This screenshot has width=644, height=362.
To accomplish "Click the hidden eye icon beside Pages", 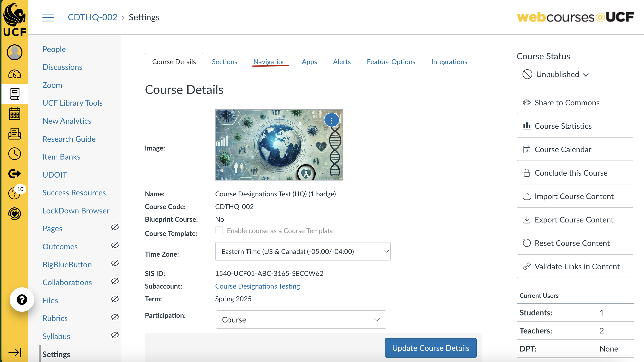I will 115,227.
